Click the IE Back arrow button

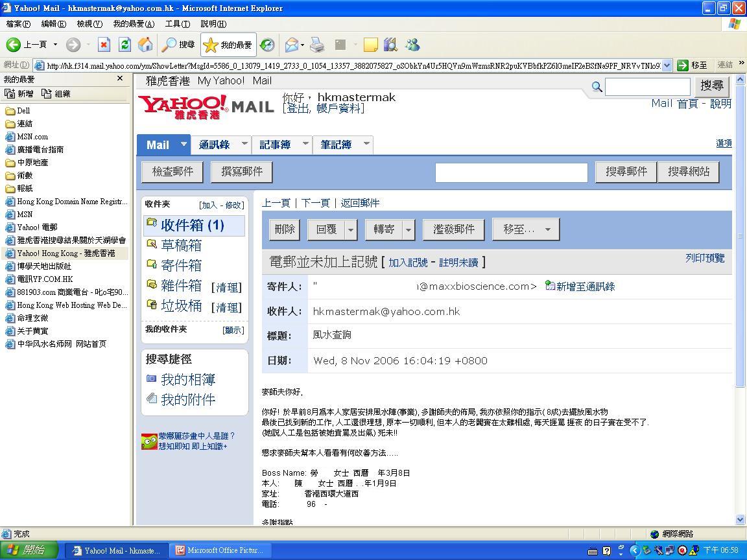coord(14,45)
